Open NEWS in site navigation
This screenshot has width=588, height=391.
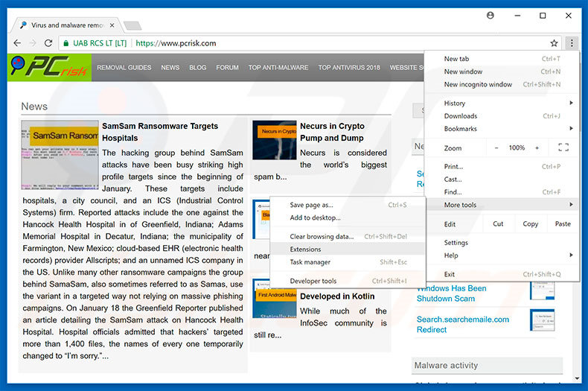tap(170, 68)
